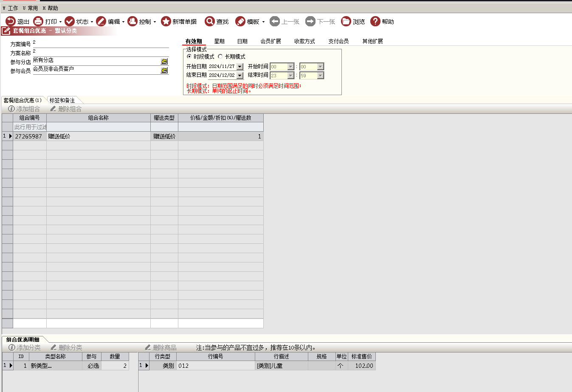The height and width of the screenshot is (392, 572).
Task: Open the 开始时间 minute dropdown
Action: click(321, 67)
